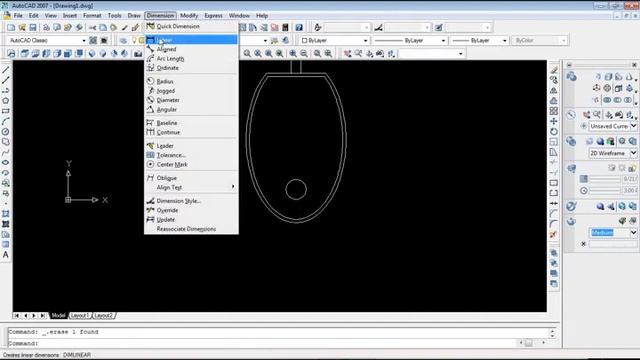The height and width of the screenshot is (360, 640).
Task: Click the Cut scissors icon
Action: pyautogui.click(x=93, y=27)
